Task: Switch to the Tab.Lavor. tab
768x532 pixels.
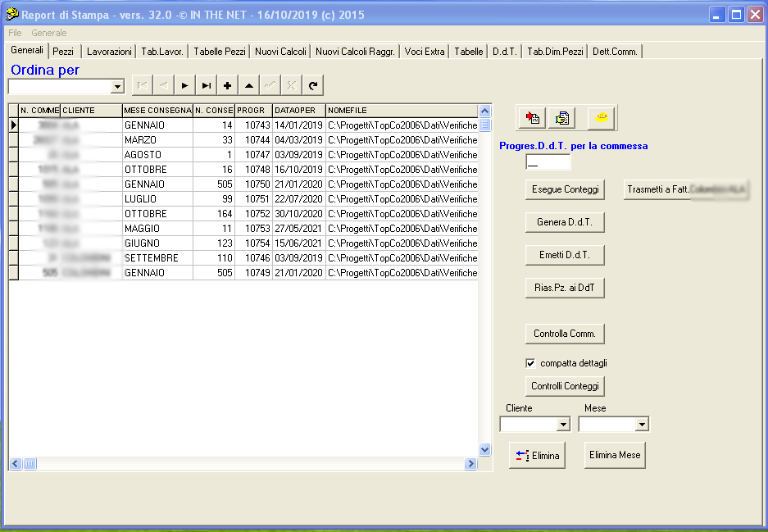Action: coord(162,52)
